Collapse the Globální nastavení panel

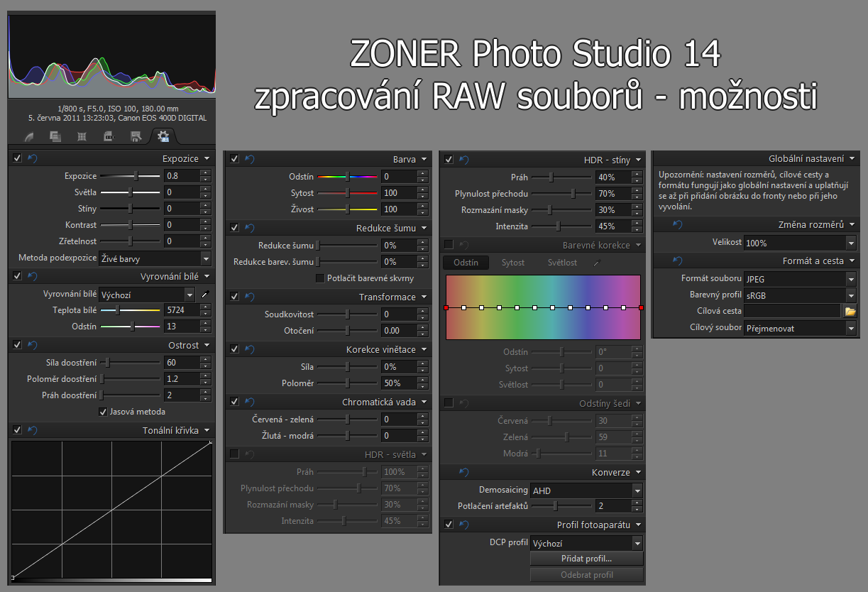click(x=852, y=159)
